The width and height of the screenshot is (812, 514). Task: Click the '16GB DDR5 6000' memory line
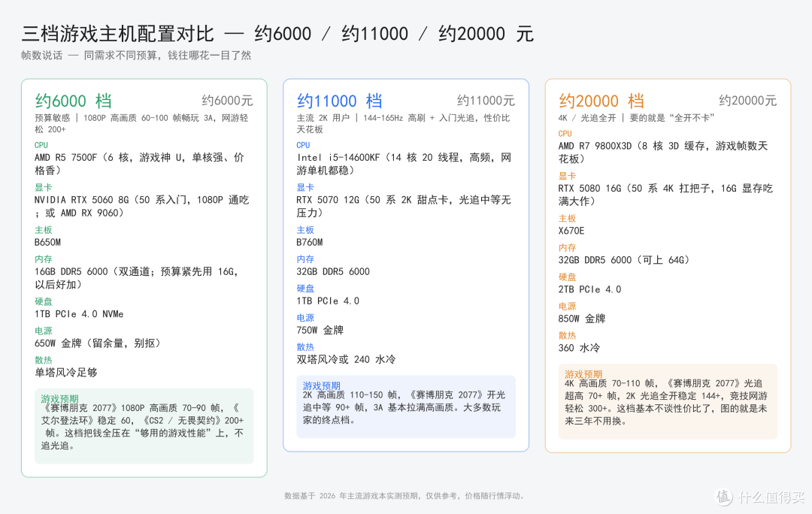tap(138, 278)
